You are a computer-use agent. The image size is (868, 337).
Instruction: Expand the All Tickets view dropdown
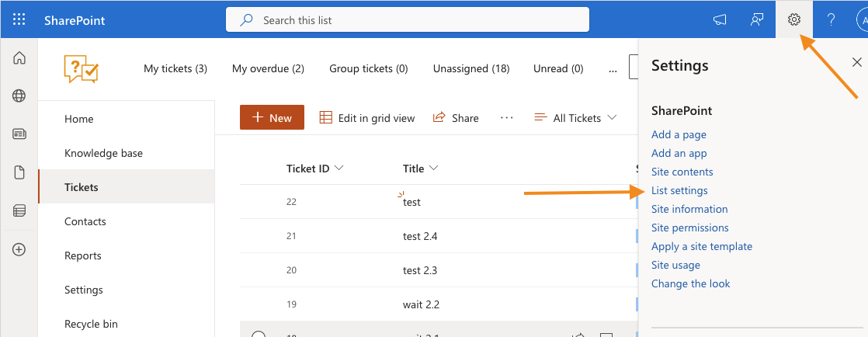(x=575, y=118)
